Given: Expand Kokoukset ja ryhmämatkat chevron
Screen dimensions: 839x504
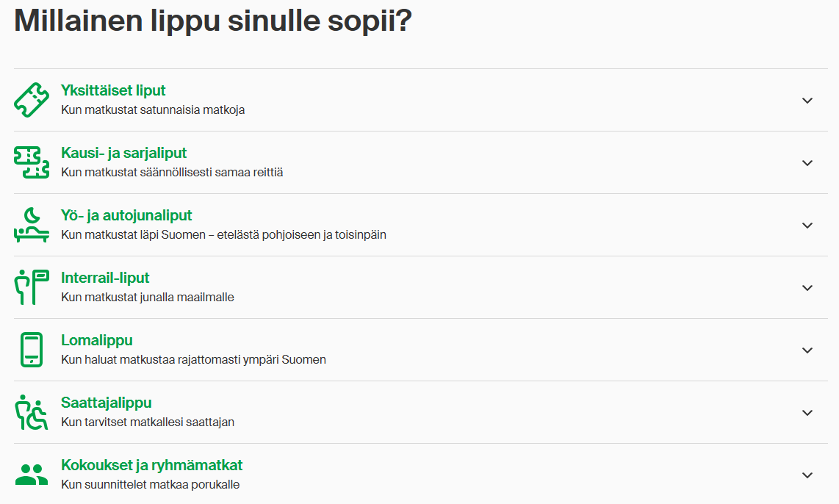Looking at the screenshot, I should pos(807,475).
